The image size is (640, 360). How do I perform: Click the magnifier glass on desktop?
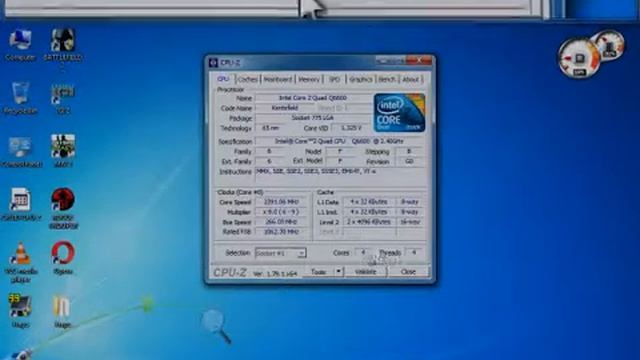tap(215, 325)
